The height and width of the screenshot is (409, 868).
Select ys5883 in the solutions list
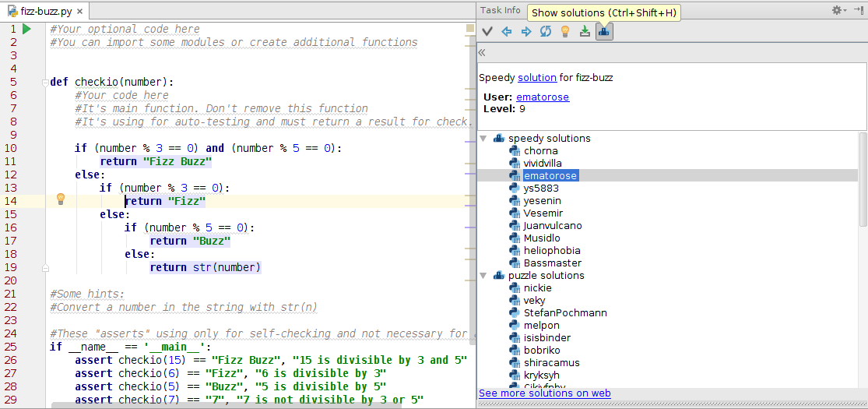[541, 188]
